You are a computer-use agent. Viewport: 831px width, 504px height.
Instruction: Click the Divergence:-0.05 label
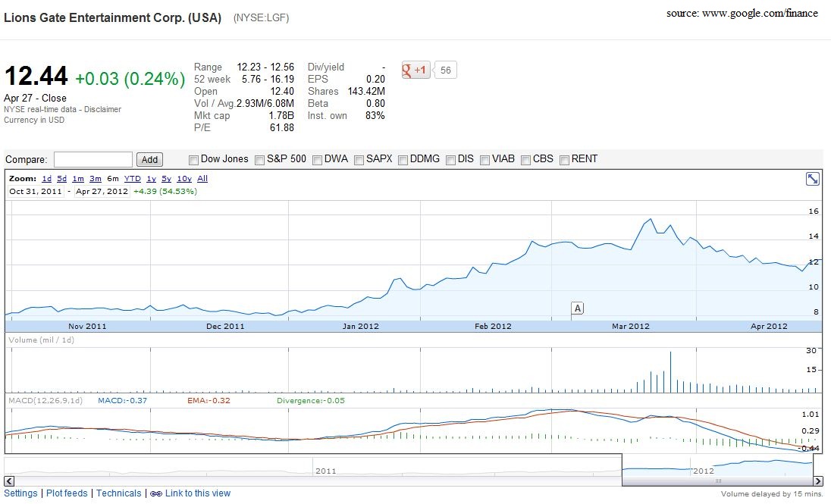[x=311, y=401]
